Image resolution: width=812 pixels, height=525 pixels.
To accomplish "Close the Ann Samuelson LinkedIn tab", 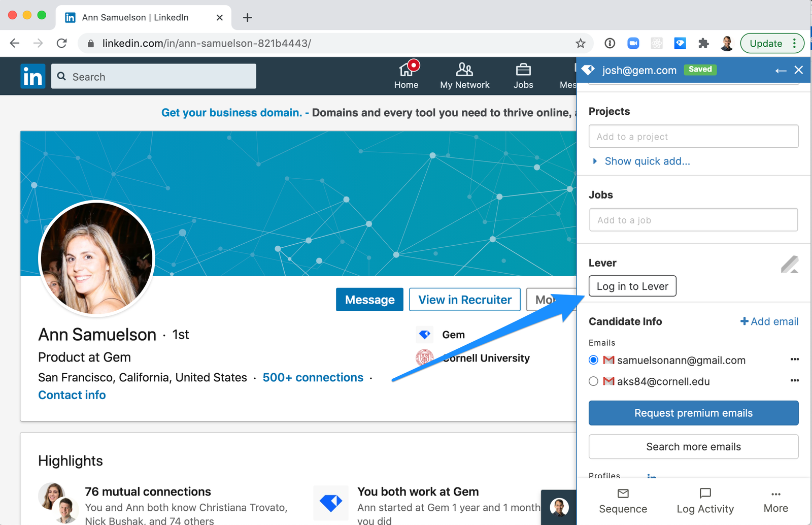I will [x=219, y=18].
